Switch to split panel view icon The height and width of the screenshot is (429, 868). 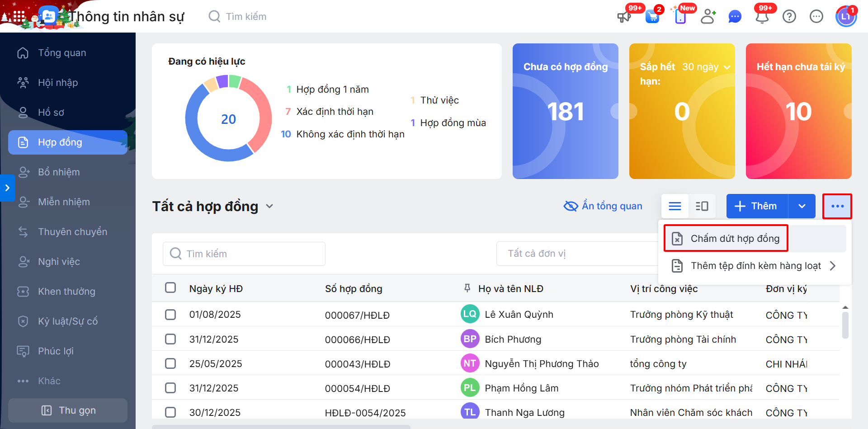click(702, 206)
